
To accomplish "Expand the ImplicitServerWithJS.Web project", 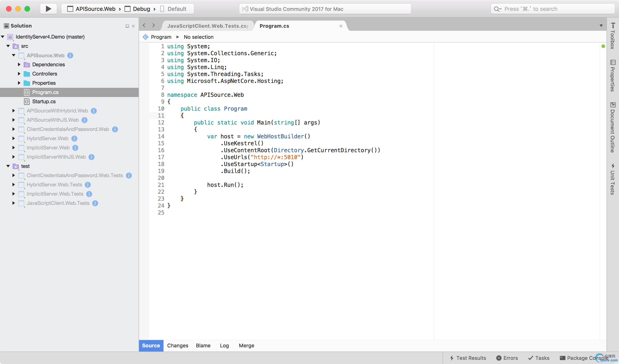I will [x=13, y=157].
